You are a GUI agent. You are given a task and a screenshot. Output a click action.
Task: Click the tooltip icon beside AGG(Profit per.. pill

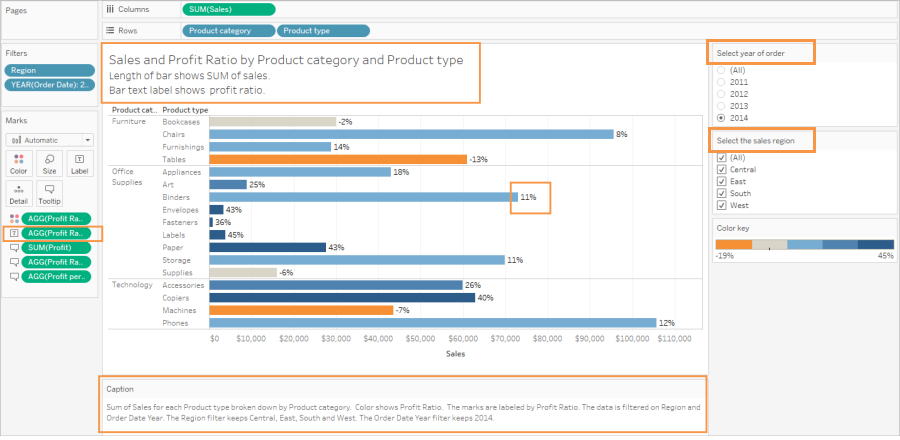pos(14,277)
